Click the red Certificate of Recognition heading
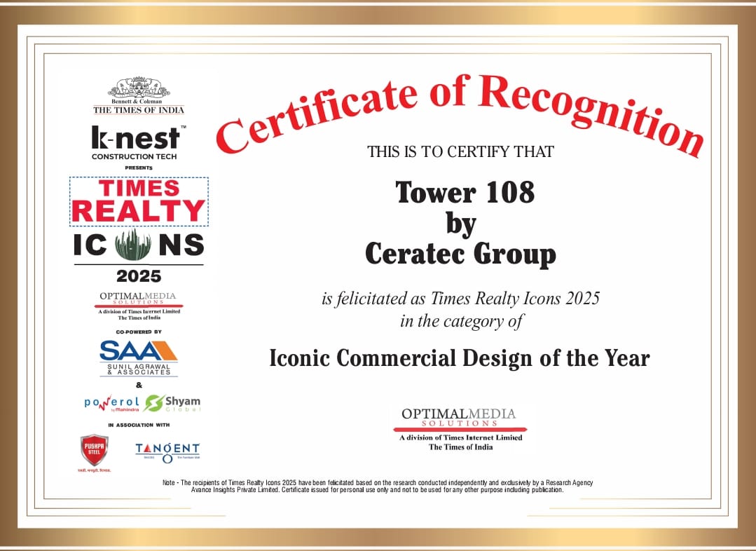756x551 pixels. tap(459, 112)
